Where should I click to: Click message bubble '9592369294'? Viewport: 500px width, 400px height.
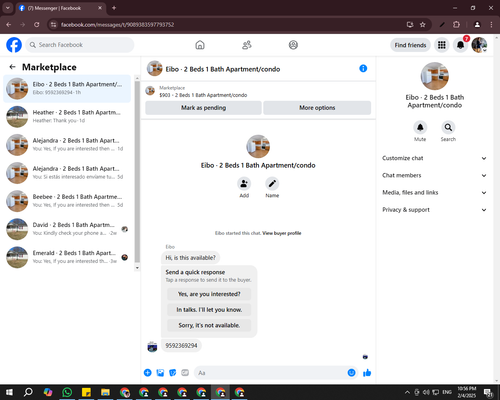[181, 346]
